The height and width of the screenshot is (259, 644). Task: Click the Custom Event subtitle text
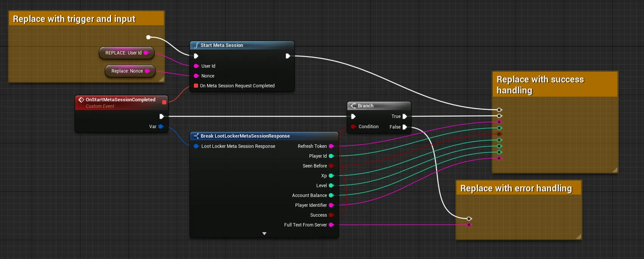tap(100, 106)
